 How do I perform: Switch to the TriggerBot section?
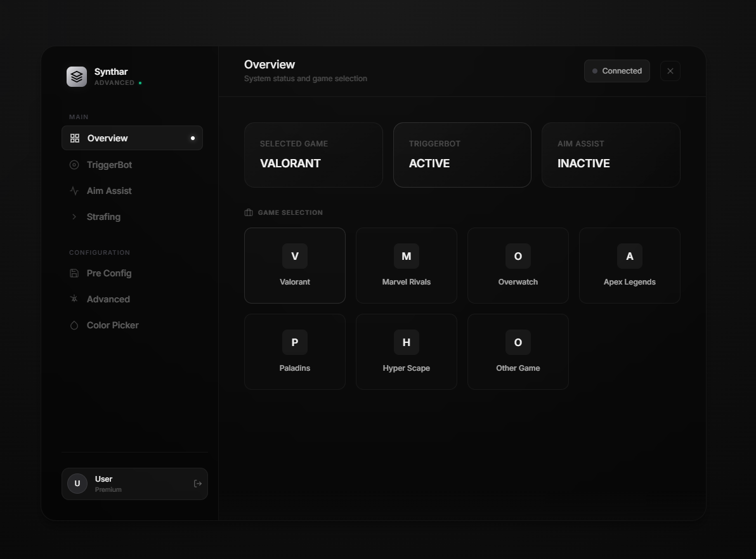[109, 165]
